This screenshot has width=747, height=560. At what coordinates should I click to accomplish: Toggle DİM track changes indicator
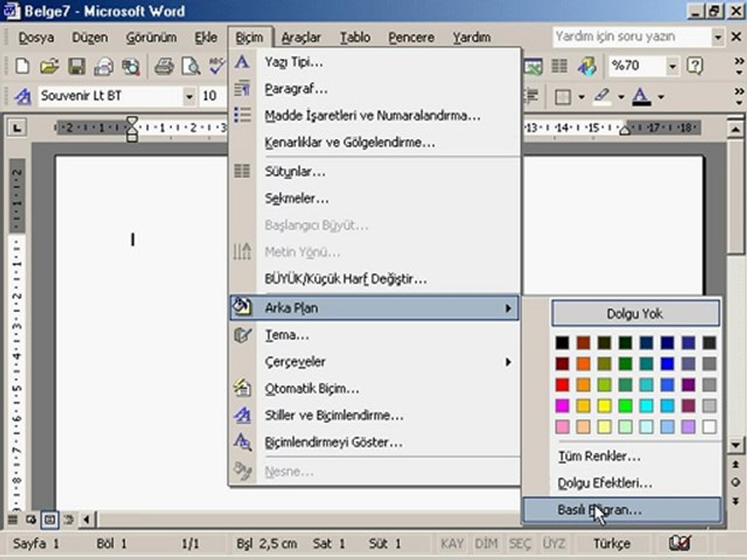[486, 544]
